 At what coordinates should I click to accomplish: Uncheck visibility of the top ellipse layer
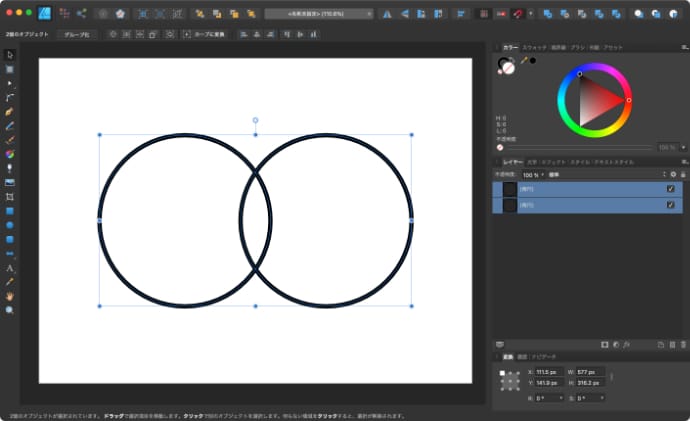click(x=670, y=188)
